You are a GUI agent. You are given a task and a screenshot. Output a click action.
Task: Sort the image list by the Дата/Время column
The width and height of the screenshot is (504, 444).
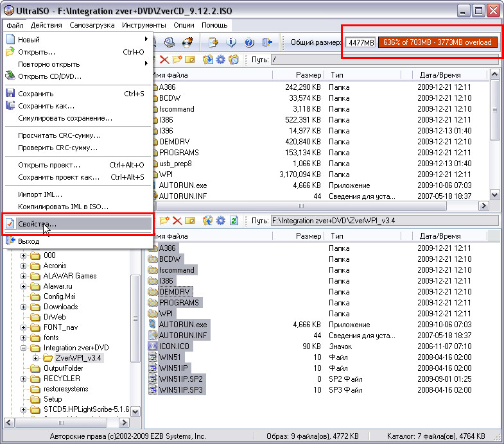tap(449, 75)
